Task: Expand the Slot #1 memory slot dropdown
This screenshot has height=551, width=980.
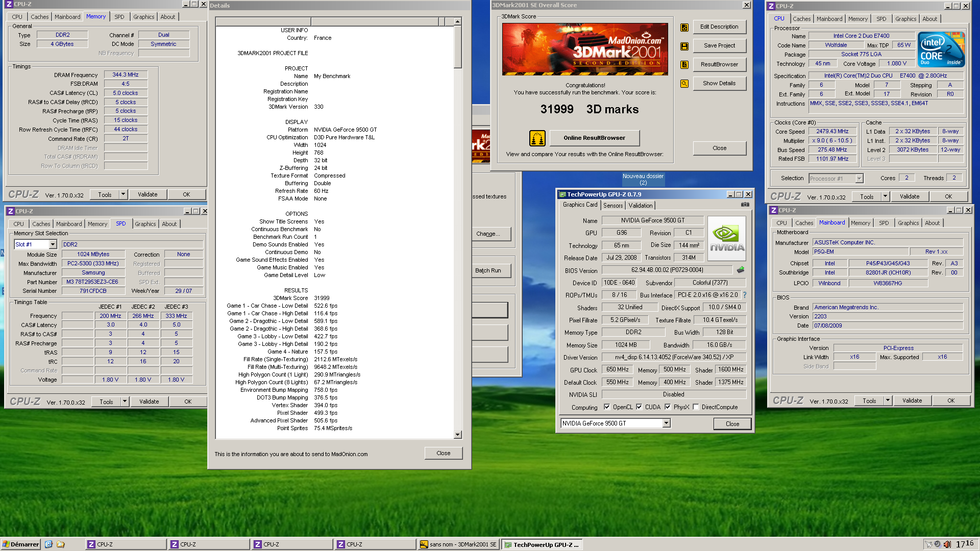Action: [x=53, y=245]
